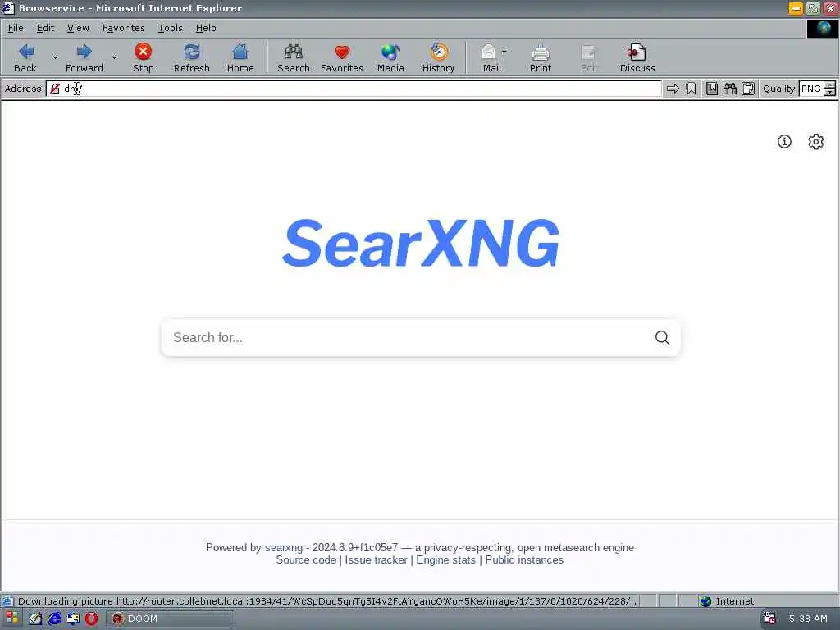Image resolution: width=840 pixels, height=630 pixels.
Task: Open the Tools menu
Action: pos(171,28)
